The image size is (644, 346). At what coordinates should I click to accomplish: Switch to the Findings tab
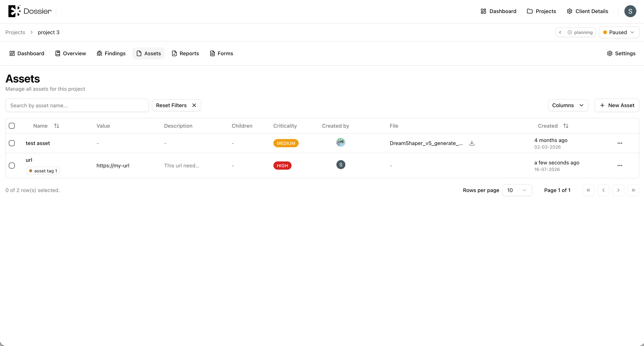[x=111, y=53]
